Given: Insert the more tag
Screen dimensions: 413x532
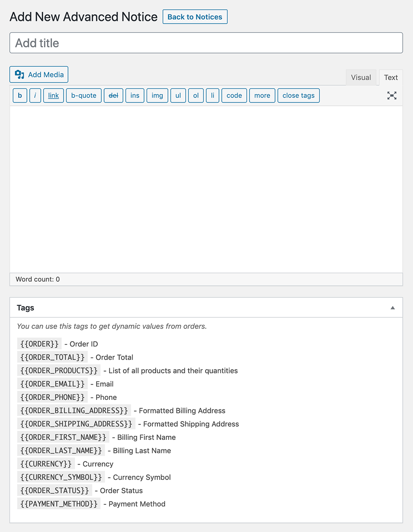Looking at the screenshot, I should (262, 95).
